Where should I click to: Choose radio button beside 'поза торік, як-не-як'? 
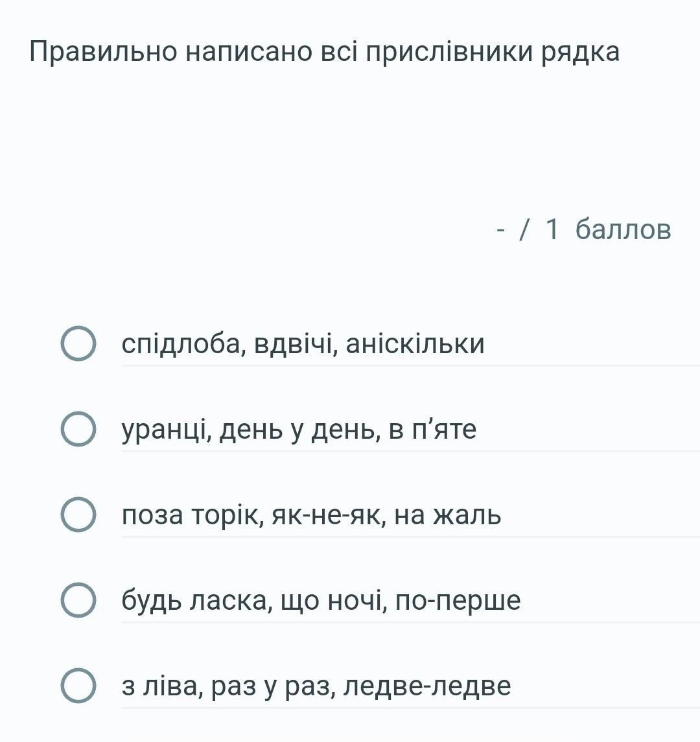tap(78, 515)
